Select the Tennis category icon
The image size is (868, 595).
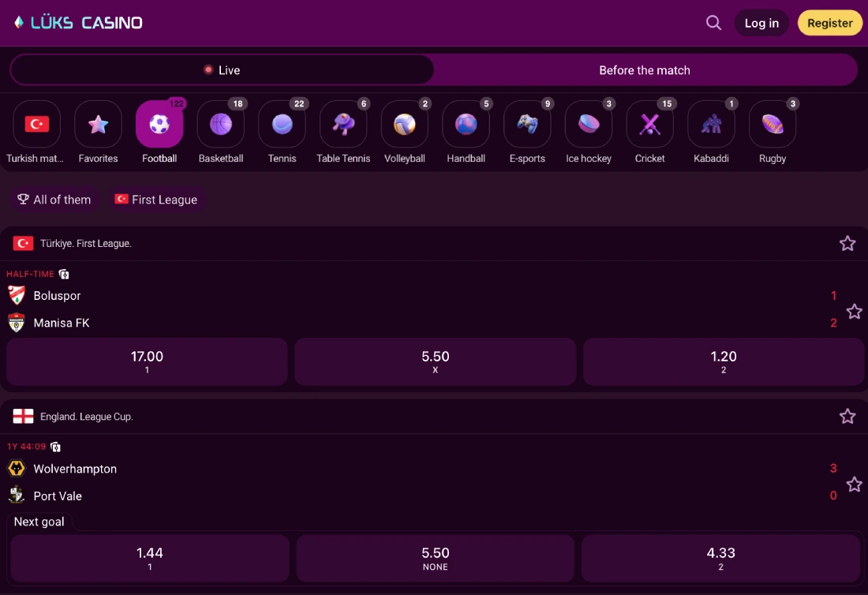[x=282, y=124]
